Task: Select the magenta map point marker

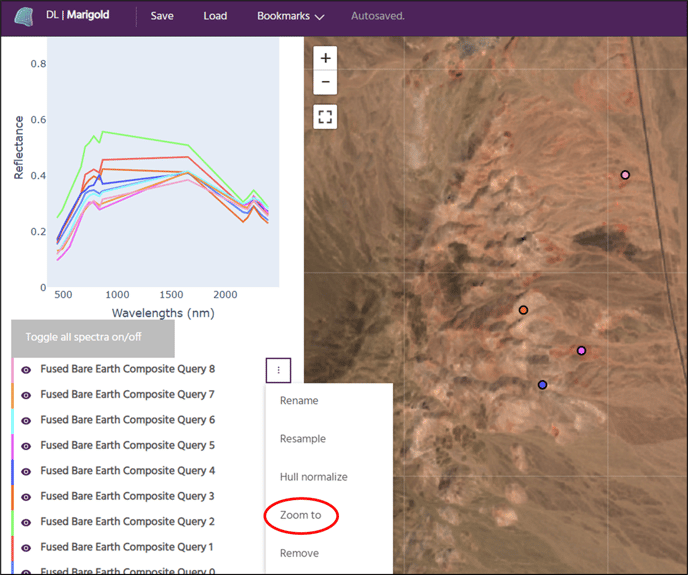Action: (x=581, y=351)
